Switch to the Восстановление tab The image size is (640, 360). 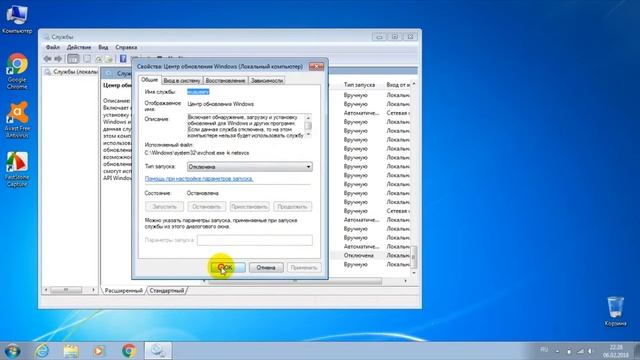[x=225, y=80]
